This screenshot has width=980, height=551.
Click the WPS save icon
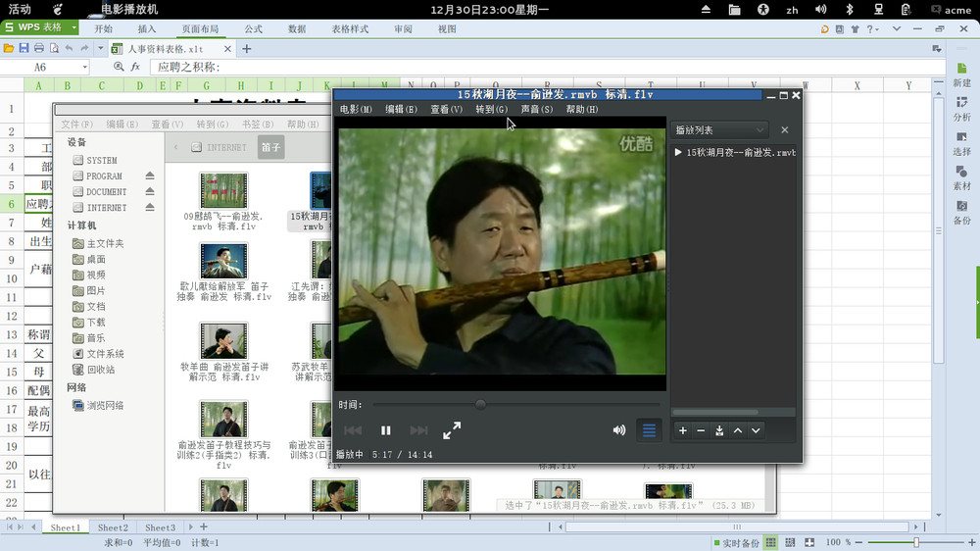pyautogui.click(x=24, y=48)
